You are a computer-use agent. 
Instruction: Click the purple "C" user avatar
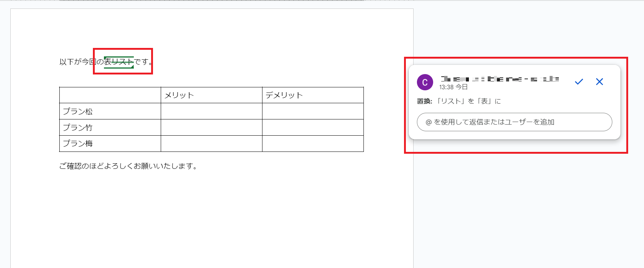[425, 82]
